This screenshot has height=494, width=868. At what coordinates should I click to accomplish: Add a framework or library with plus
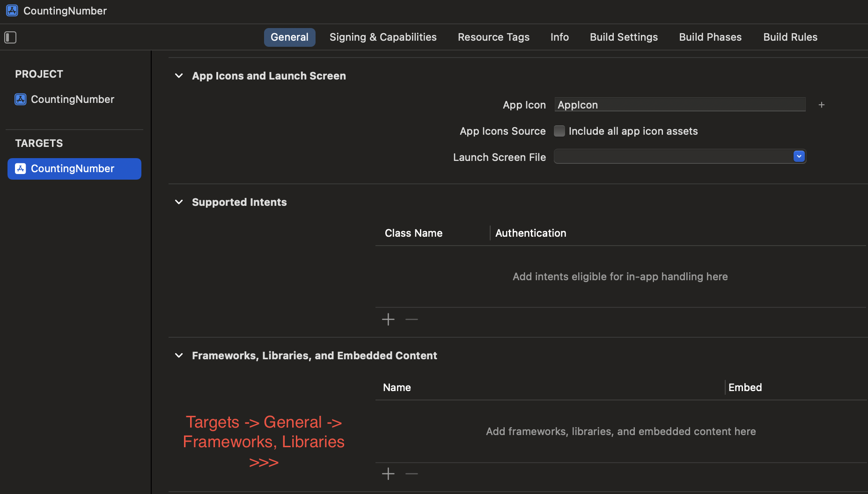pos(388,474)
